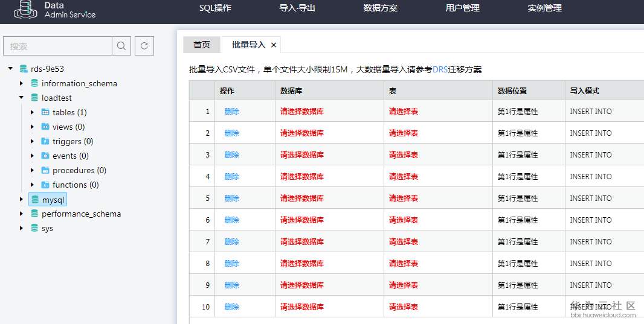Viewport: 644px width, 324px height.
Task: Collapse the loadtest database node
Action: pyautogui.click(x=21, y=98)
